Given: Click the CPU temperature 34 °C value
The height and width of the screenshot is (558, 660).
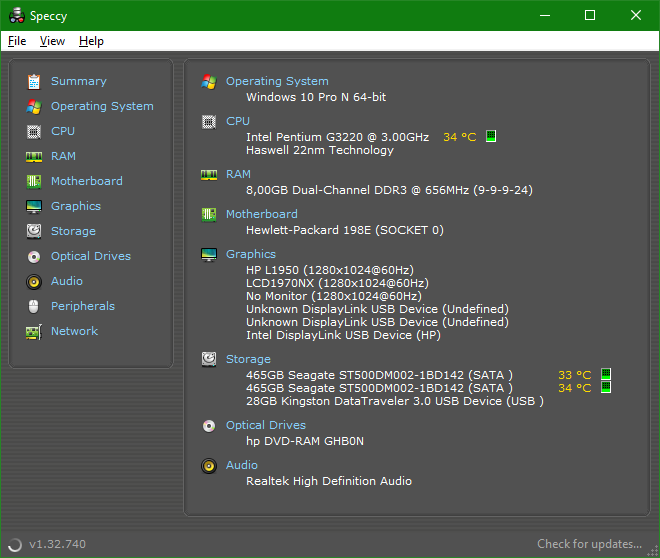Looking at the screenshot, I should coord(460,137).
